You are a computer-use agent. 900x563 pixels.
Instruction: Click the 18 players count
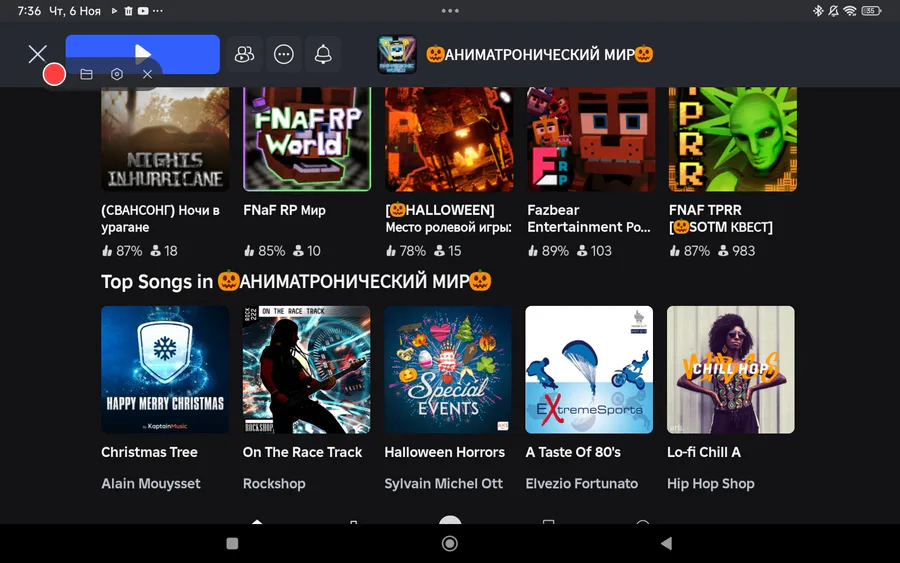pyautogui.click(x=164, y=251)
